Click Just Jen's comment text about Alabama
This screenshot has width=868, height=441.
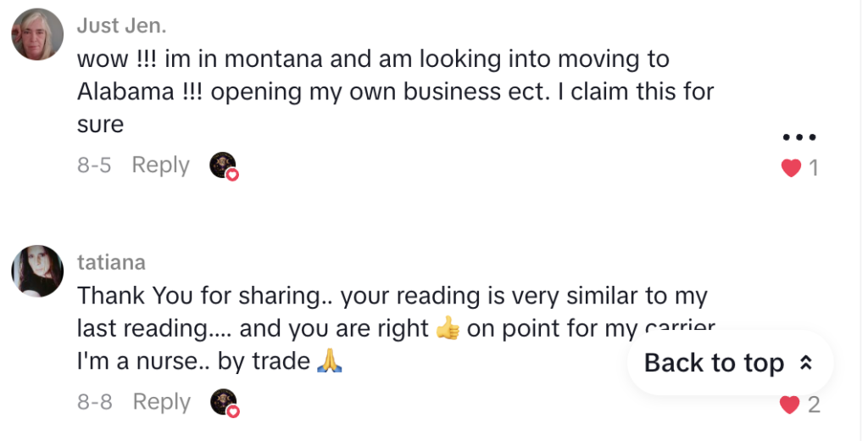tap(395, 92)
